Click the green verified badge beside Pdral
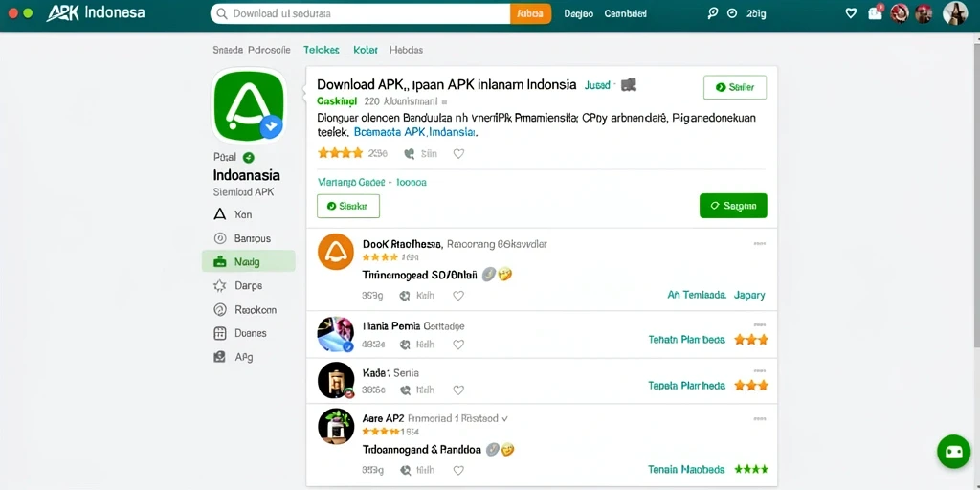The height and width of the screenshot is (490, 980). tap(249, 158)
